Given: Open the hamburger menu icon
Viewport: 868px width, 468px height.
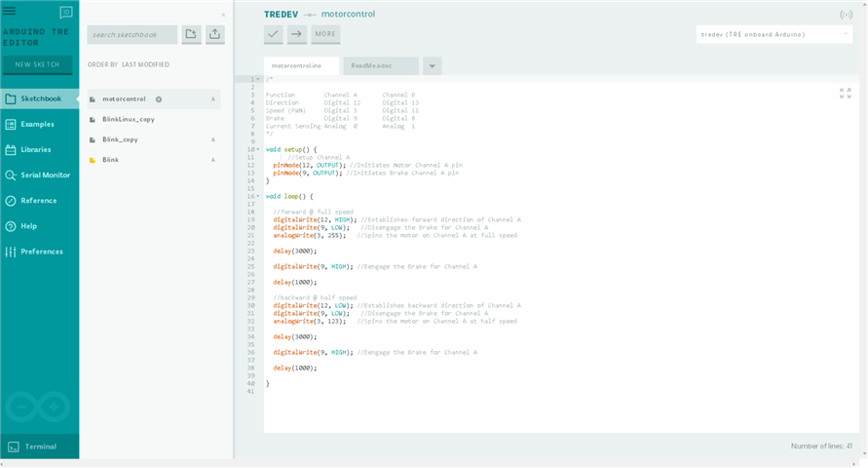Looking at the screenshot, I should pyautogui.click(x=10, y=12).
